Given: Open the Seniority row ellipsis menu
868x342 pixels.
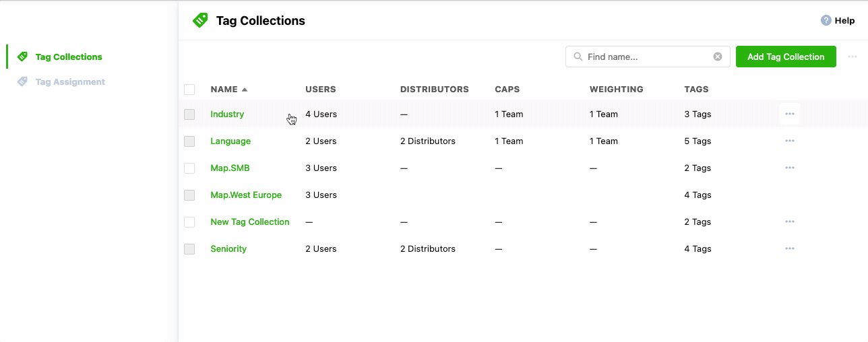Looking at the screenshot, I should coord(790,248).
